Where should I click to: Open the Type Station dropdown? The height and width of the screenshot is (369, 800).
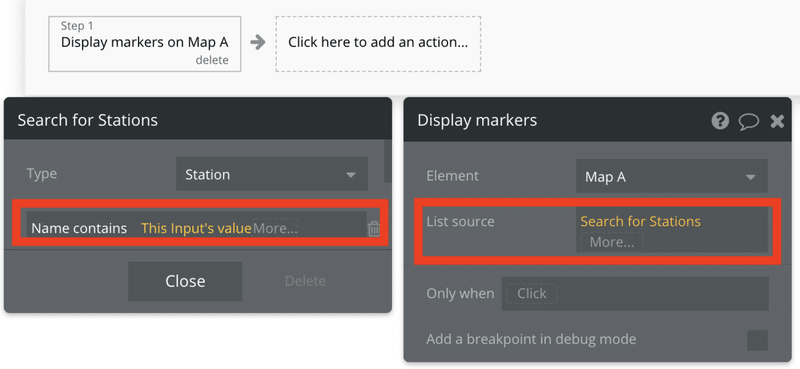click(x=272, y=174)
